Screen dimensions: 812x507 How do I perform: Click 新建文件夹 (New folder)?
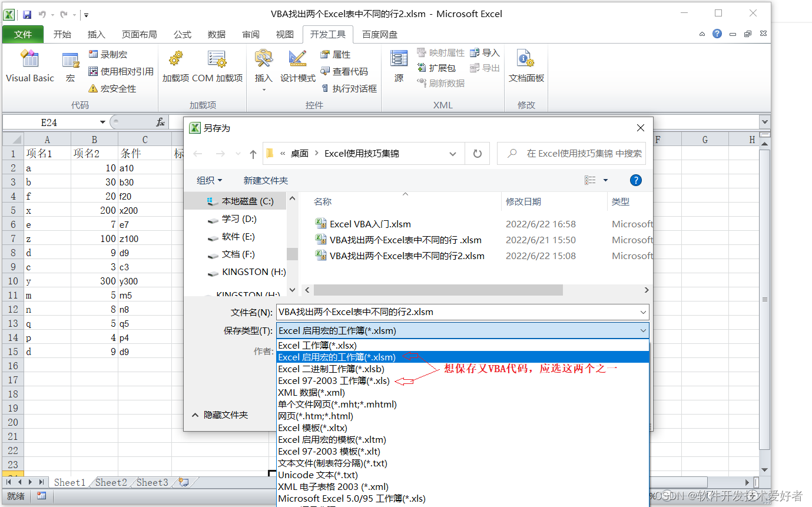[x=266, y=180]
